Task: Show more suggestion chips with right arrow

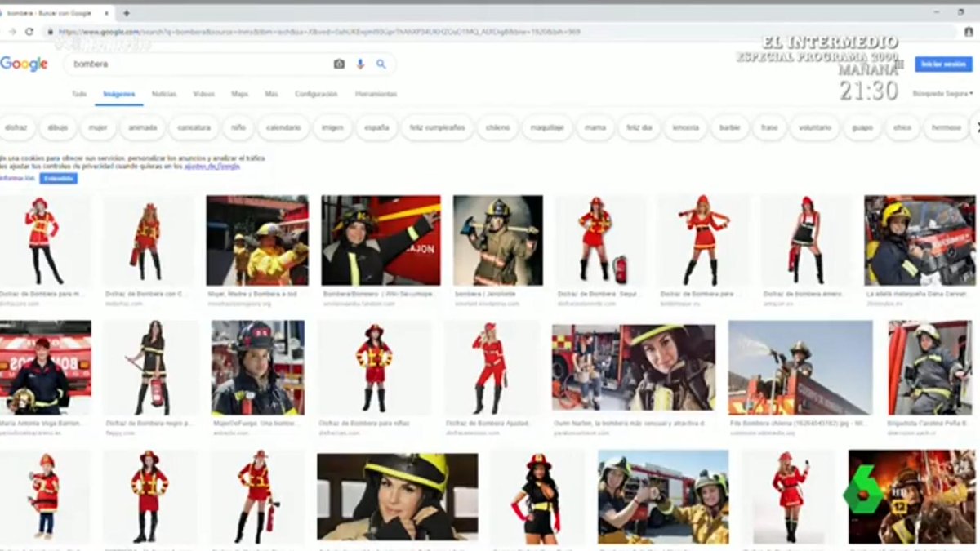Action: [x=977, y=127]
